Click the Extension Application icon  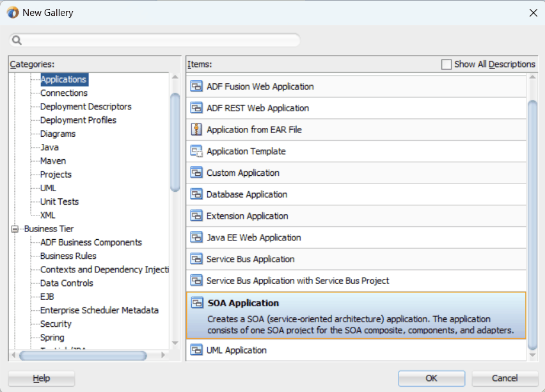point(196,216)
